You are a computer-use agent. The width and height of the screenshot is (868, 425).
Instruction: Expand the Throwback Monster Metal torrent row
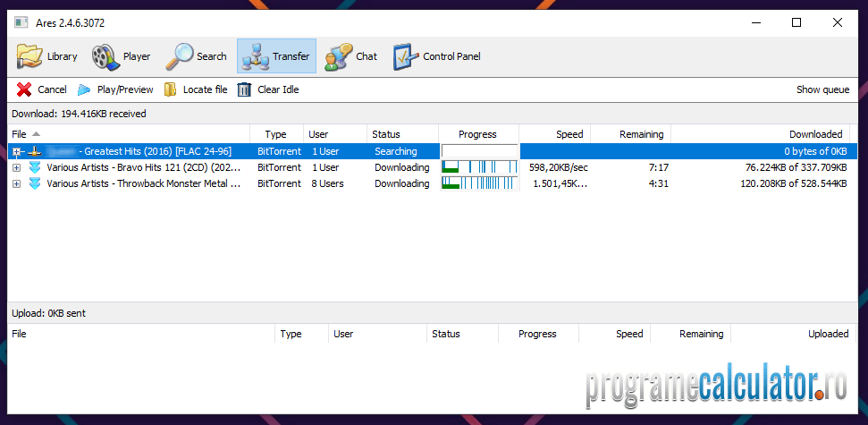tap(17, 183)
